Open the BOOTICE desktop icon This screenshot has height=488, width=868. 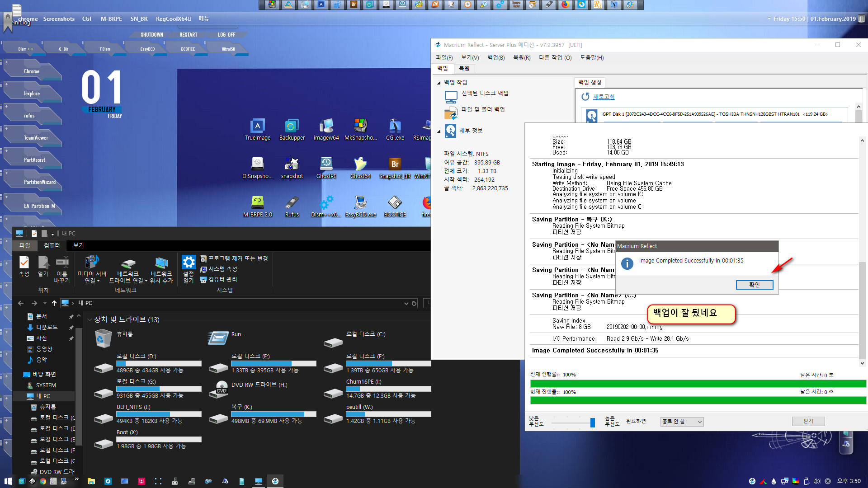coord(395,206)
